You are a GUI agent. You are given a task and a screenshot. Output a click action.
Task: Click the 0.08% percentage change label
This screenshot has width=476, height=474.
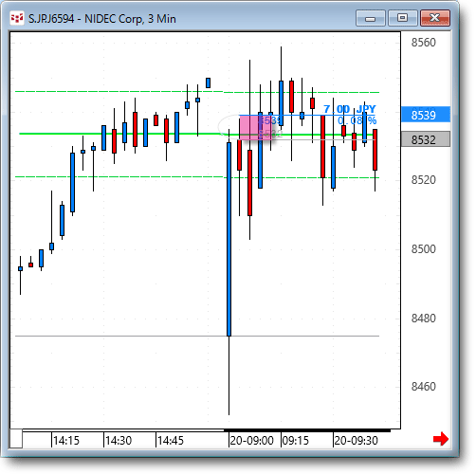[357, 120]
